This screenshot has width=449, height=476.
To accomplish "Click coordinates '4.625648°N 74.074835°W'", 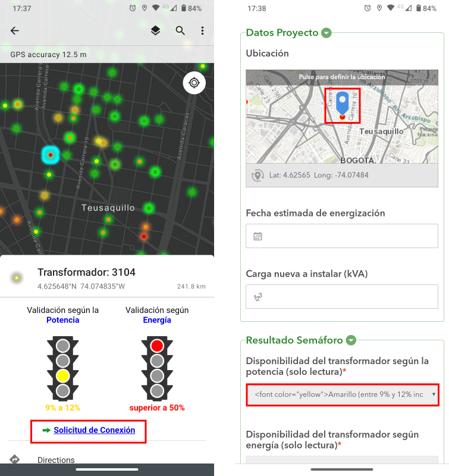I will (x=81, y=286).
